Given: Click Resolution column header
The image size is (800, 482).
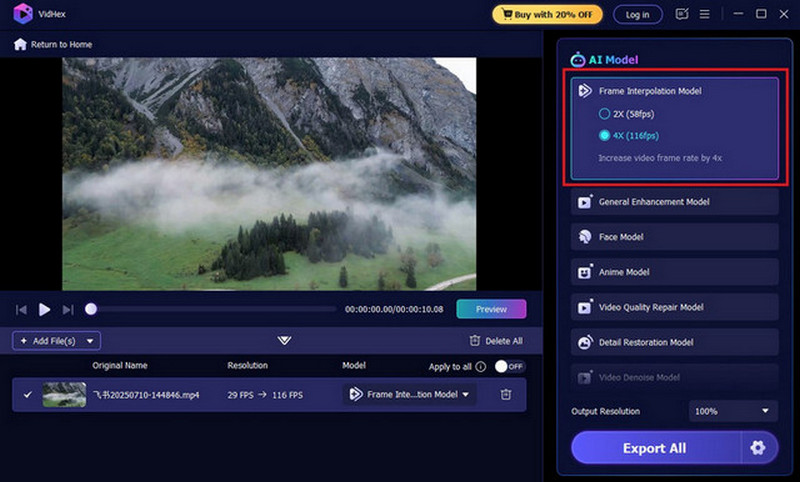Looking at the screenshot, I should pyautogui.click(x=247, y=365).
